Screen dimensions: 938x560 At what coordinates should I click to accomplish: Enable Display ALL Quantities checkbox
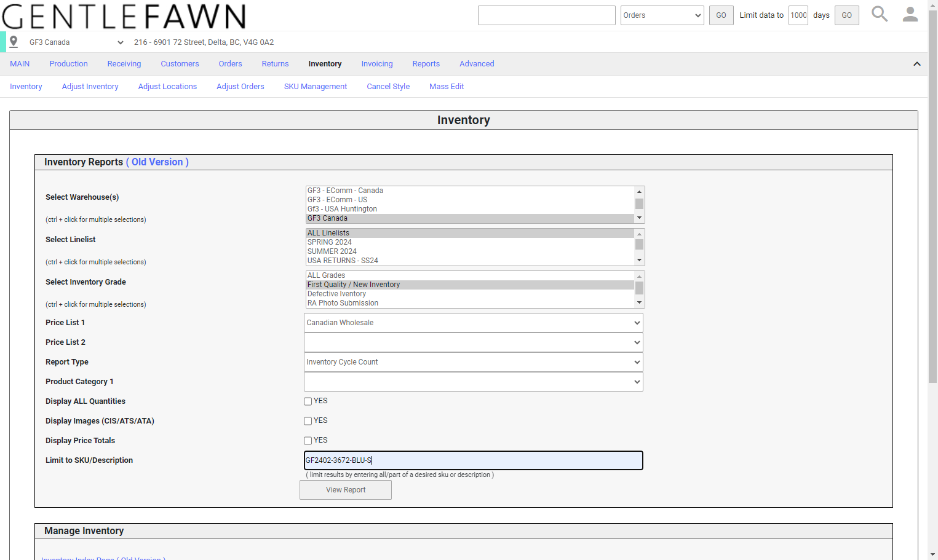tap(308, 401)
